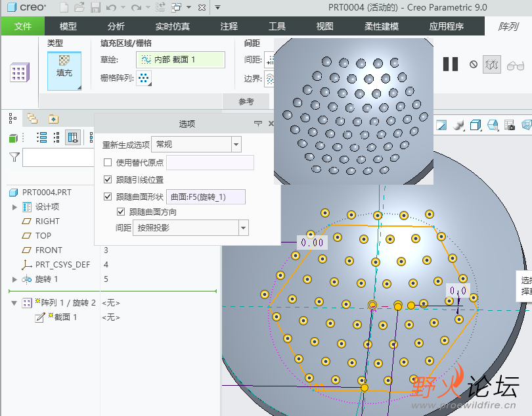This screenshot has width=532, height=416.
Task: Click the verify glasses icon
Action: (x=516, y=65)
